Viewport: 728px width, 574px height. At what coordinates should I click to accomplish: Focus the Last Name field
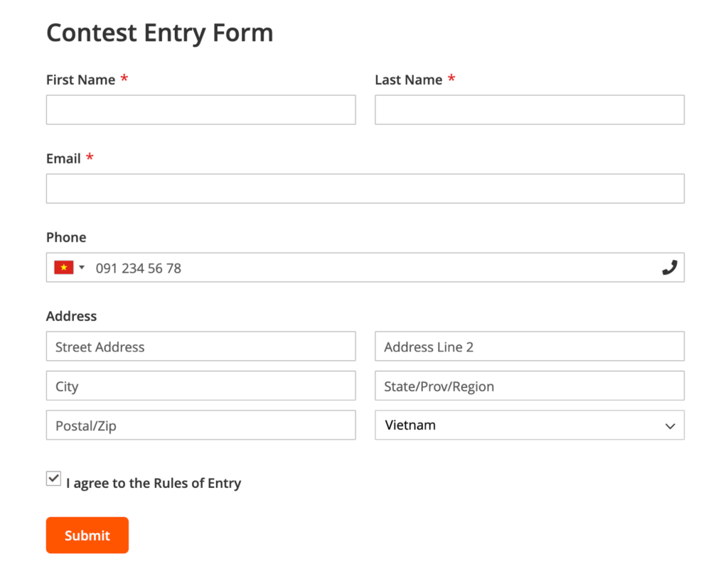click(529, 110)
